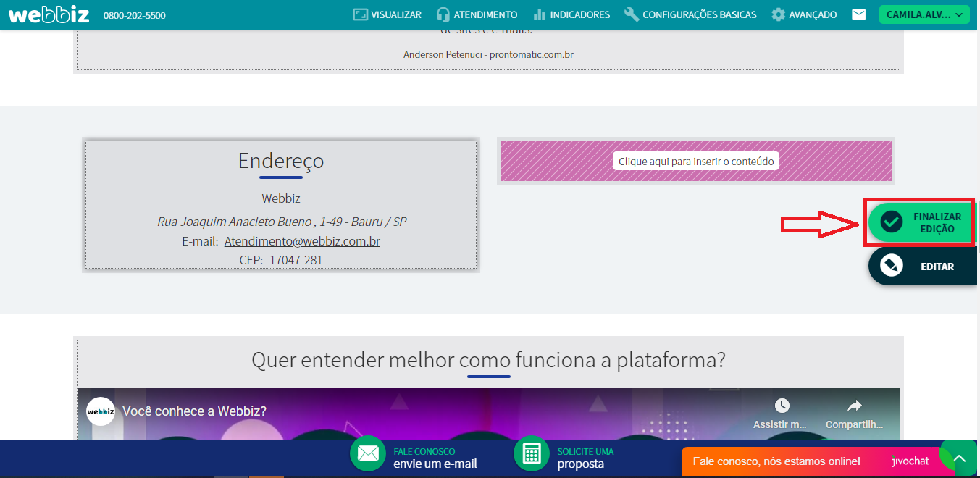The image size is (980, 478).
Task: Click the Editar pencil icon
Action: click(x=891, y=266)
